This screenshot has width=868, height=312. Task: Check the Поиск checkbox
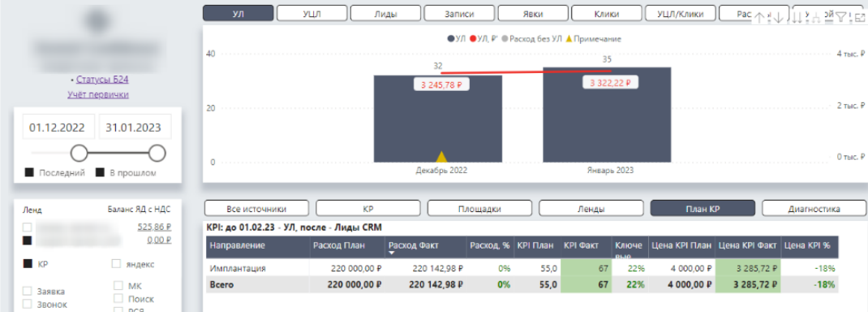[118, 299]
